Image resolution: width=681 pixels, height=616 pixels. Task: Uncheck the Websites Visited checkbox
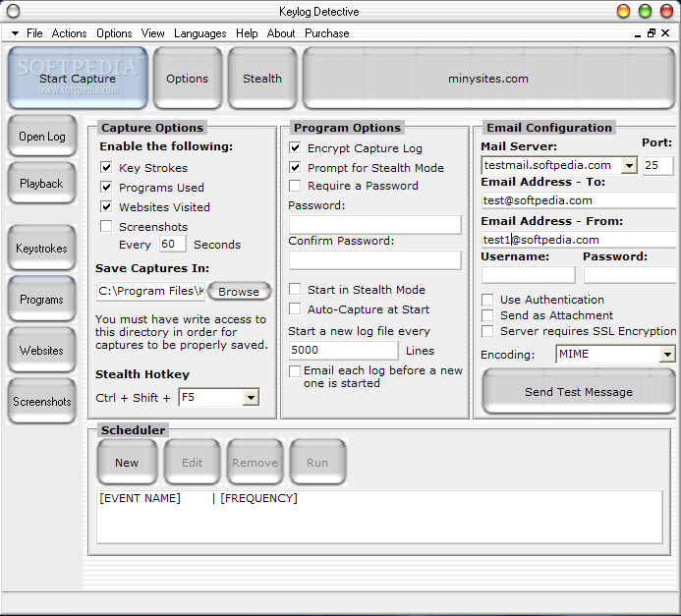tap(106, 206)
